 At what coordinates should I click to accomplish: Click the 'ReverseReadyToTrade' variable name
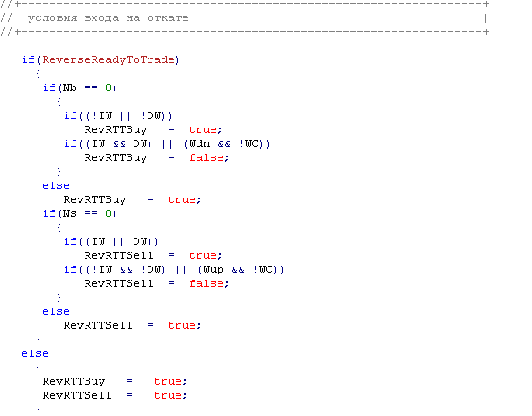(x=108, y=59)
